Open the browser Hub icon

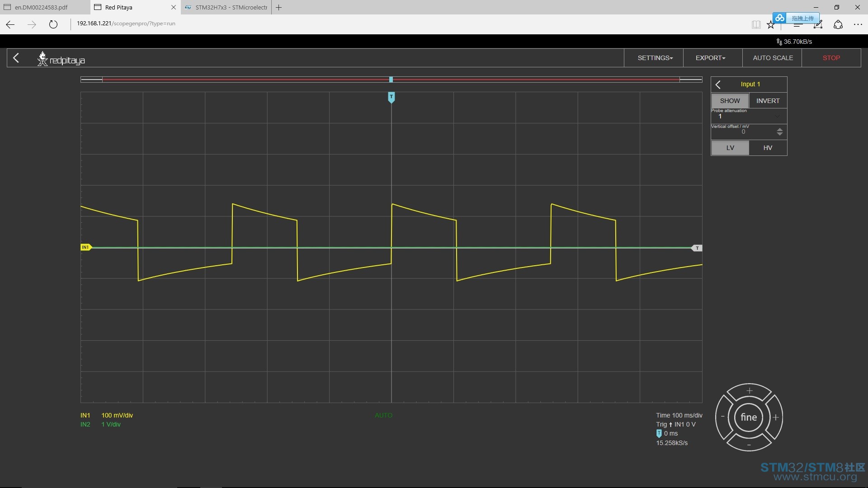798,25
